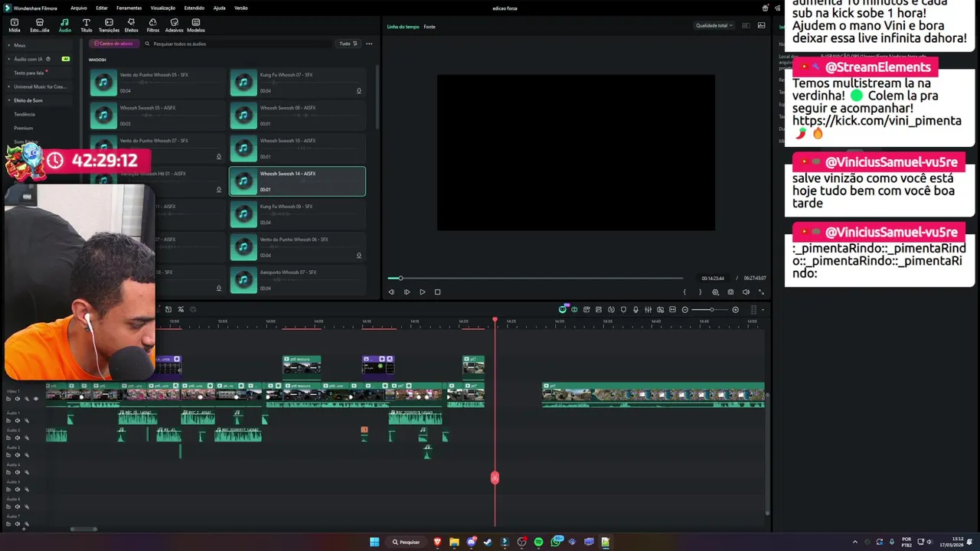The height and width of the screenshot is (551, 980).
Task: Open the preview image display icon
Action: [761, 25]
